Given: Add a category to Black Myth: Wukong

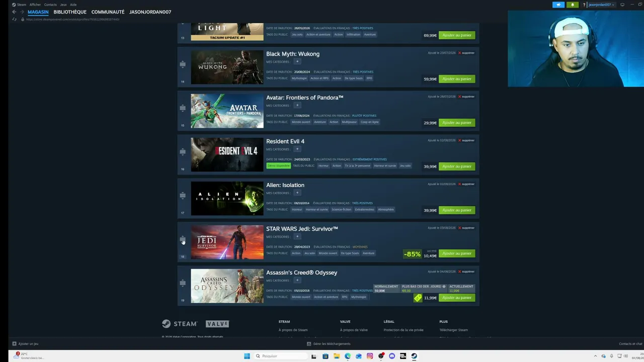Looking at the screenshot, I should point(297,62).
